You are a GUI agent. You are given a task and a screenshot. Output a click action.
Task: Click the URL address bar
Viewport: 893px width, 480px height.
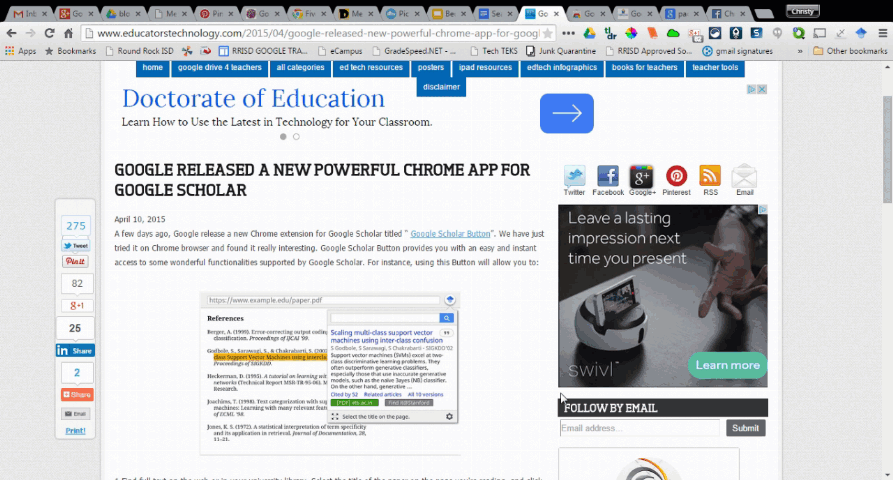coord(316,33)
